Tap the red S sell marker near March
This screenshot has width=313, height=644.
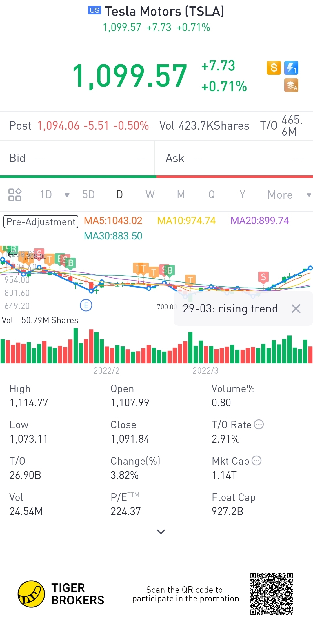tap(263, 277)
